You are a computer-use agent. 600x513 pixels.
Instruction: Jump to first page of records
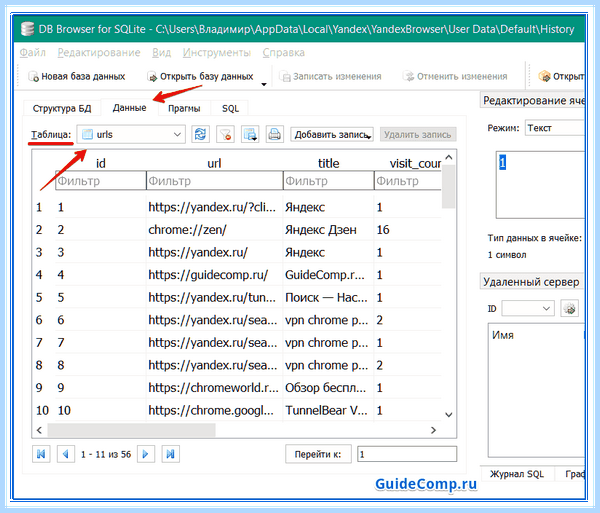(41, 454)
